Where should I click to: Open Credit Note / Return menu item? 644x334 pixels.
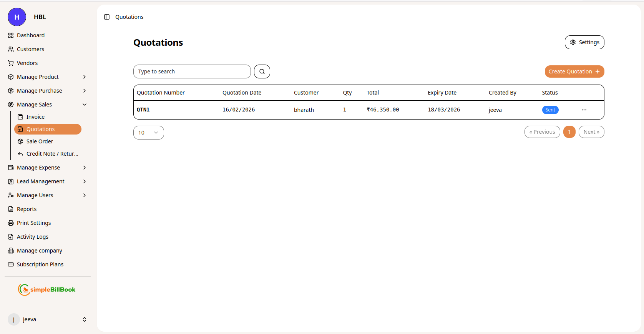tap(52, 154)
